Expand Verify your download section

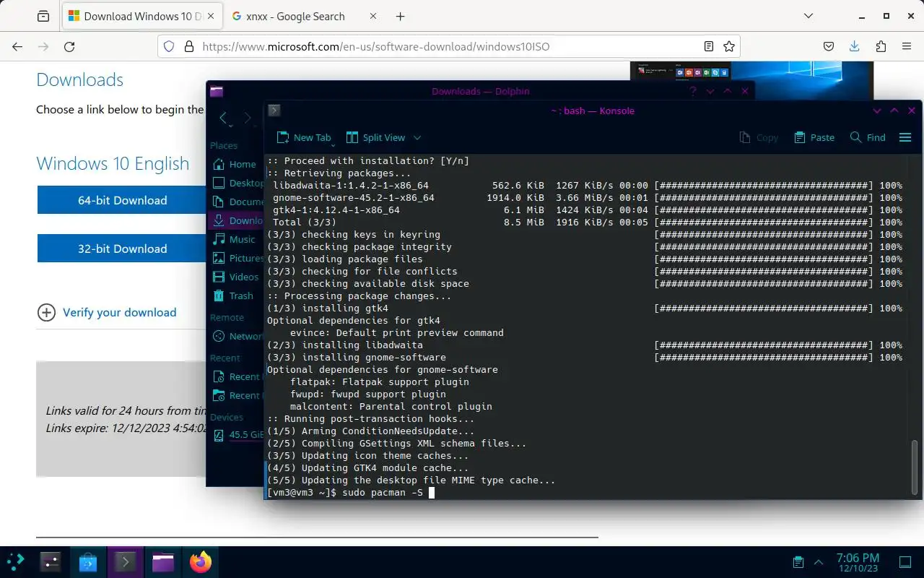click(107, 312)
